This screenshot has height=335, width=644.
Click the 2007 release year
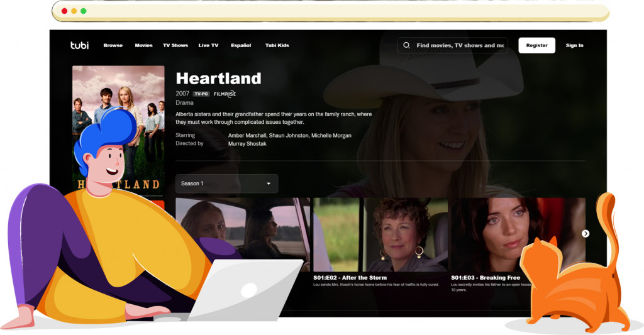[x=182, y=94]
